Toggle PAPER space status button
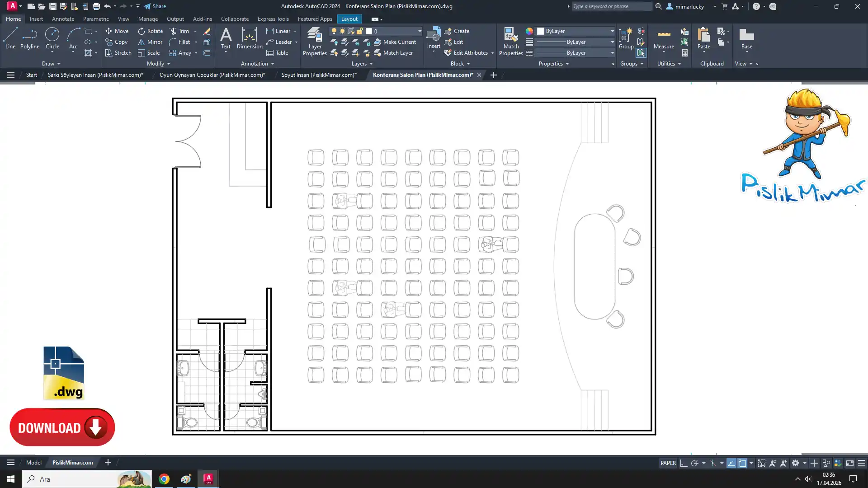The image size is (868, 488). (668, 463)
